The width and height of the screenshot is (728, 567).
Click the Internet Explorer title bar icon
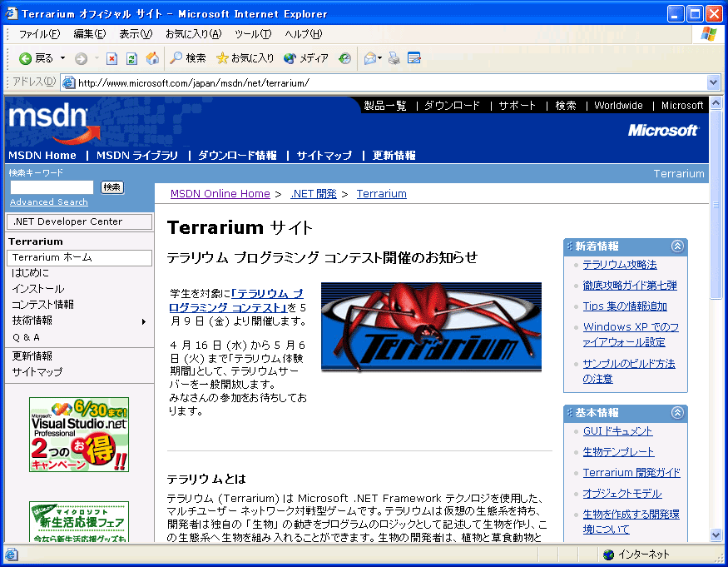coord(11,13)
